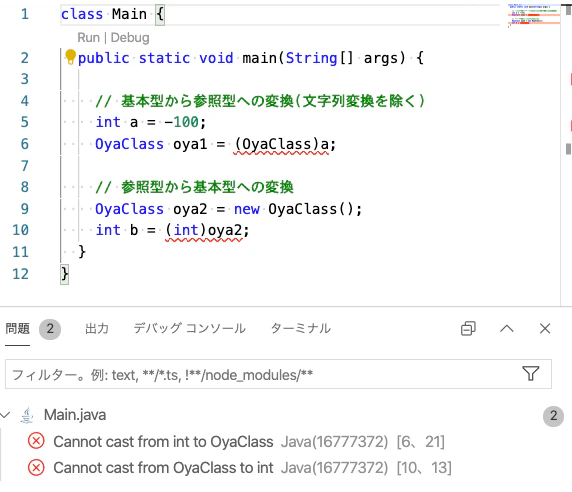This screenshot has width=572, height=492.
Task: Click the error icon for the int to OyaClass problem
Action: [36, 441]
